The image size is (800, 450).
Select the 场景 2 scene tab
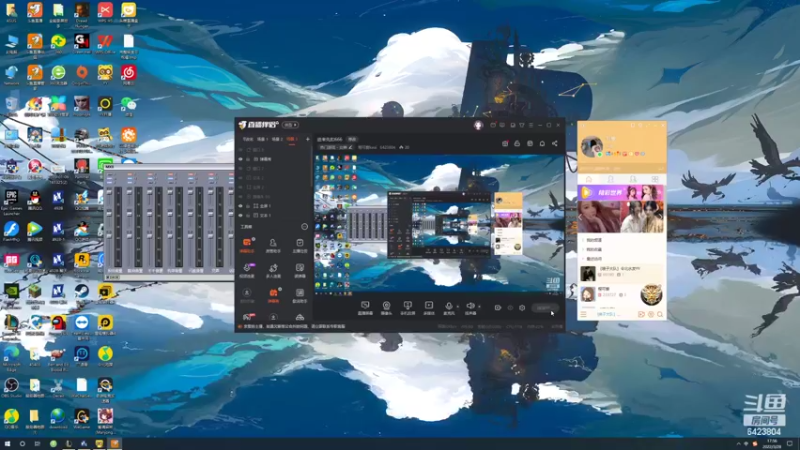click(277, 139)
